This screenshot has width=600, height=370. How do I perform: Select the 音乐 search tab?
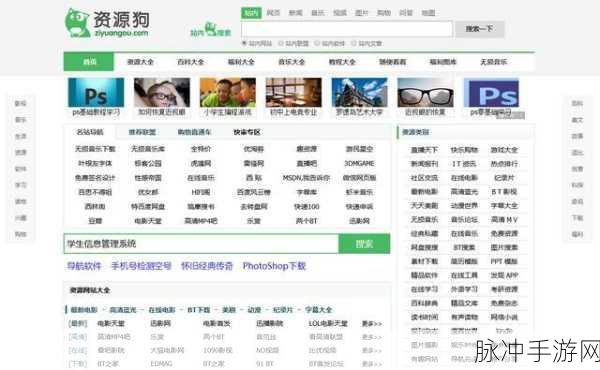tap(318, 13)
